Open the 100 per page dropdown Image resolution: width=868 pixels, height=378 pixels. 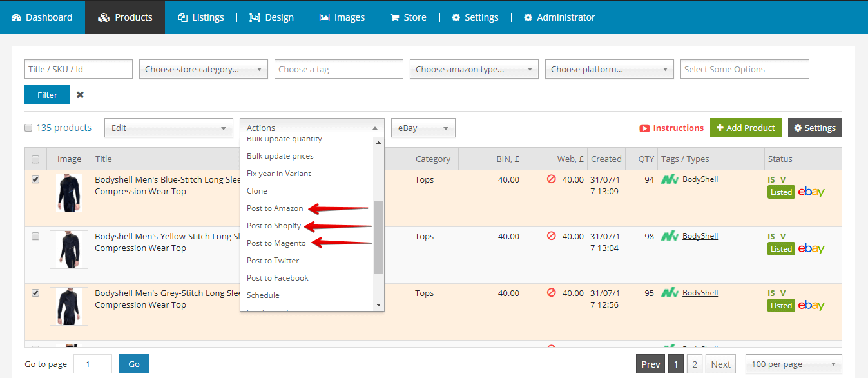click(x=793, y=364)
